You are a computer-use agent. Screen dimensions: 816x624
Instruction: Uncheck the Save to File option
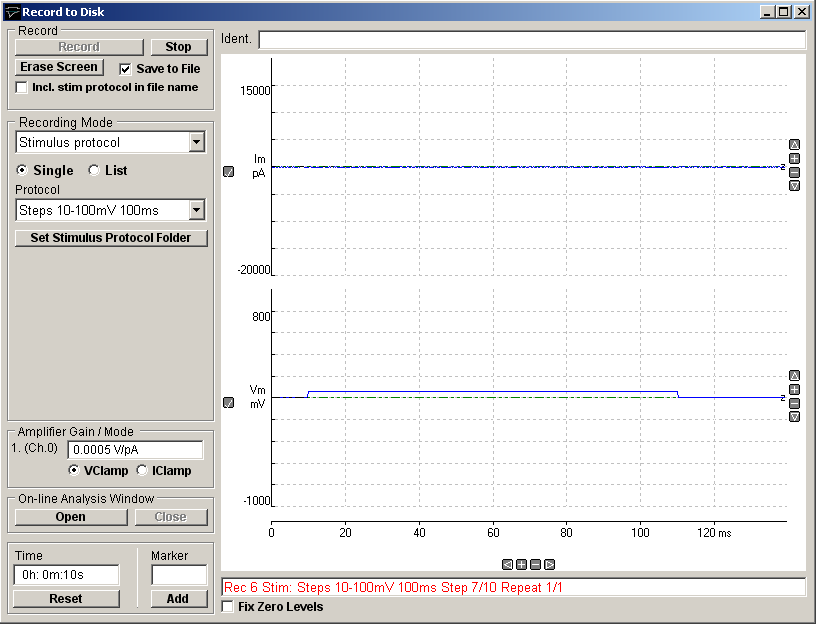pos(125,68)
